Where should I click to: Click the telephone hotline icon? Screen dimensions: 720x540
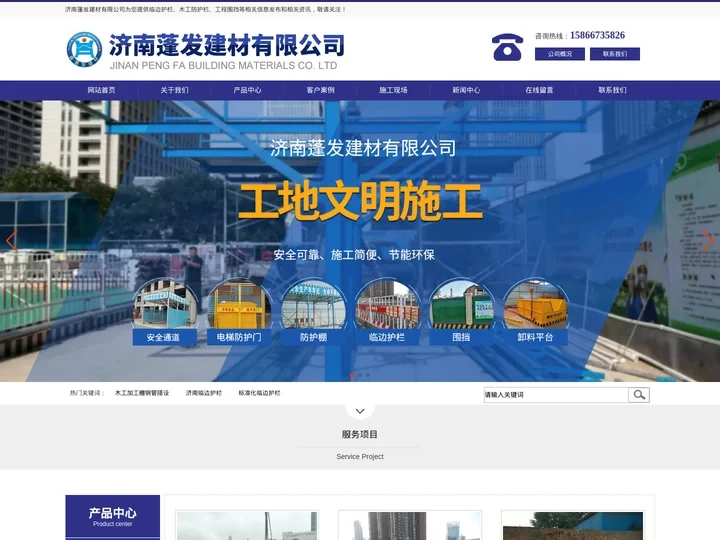pyautogui.click(x=507, y=47)
